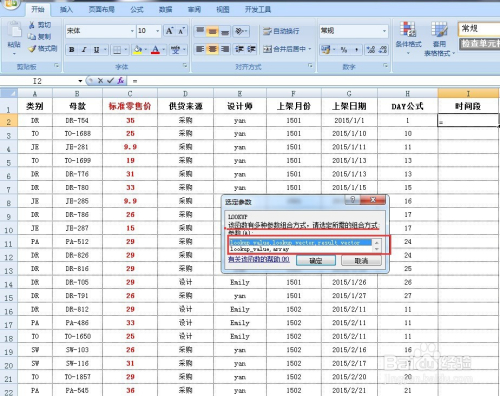Open the 常规 number format dropdown
The width and height of the screenshot is (500, 396).
pyautogui.click(x=384, y=31)
